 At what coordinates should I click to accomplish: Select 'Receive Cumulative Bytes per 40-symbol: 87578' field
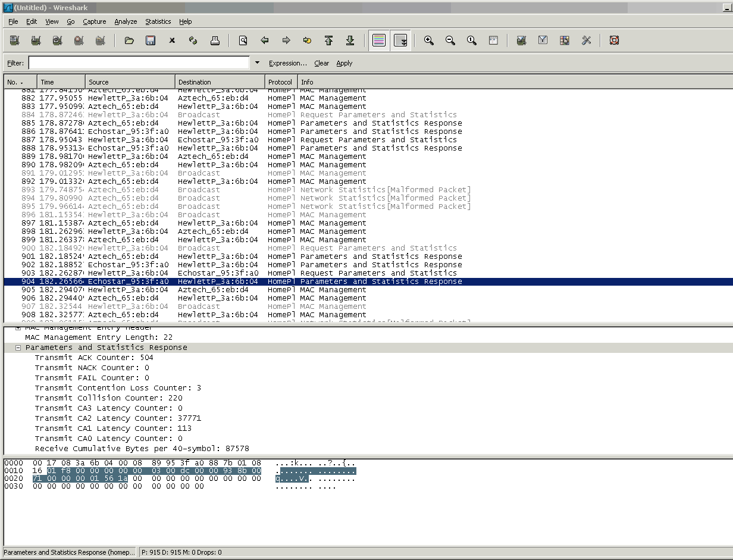coord(142,449)
